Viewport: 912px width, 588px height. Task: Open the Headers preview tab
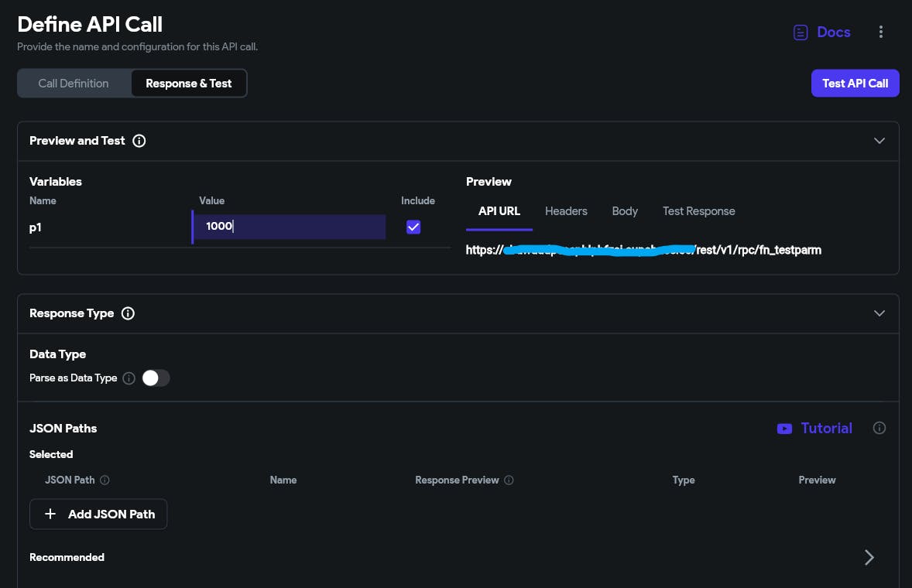(566, 211)
